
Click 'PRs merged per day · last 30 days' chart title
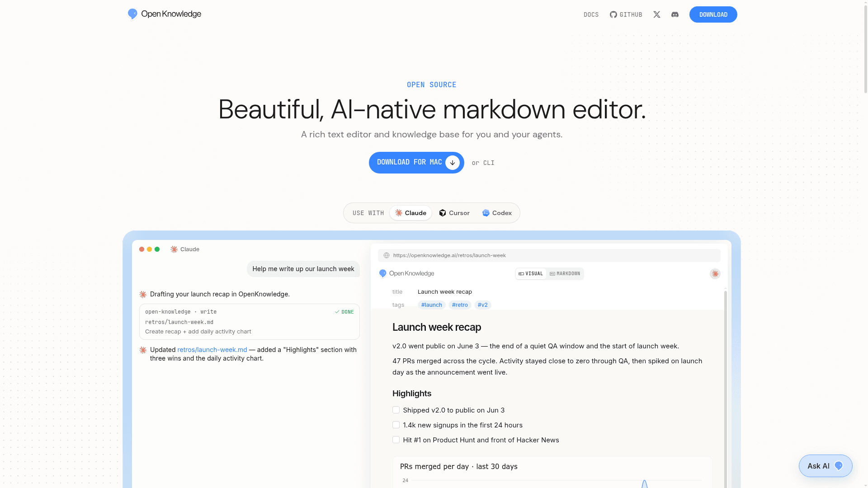tap(459, 466)
